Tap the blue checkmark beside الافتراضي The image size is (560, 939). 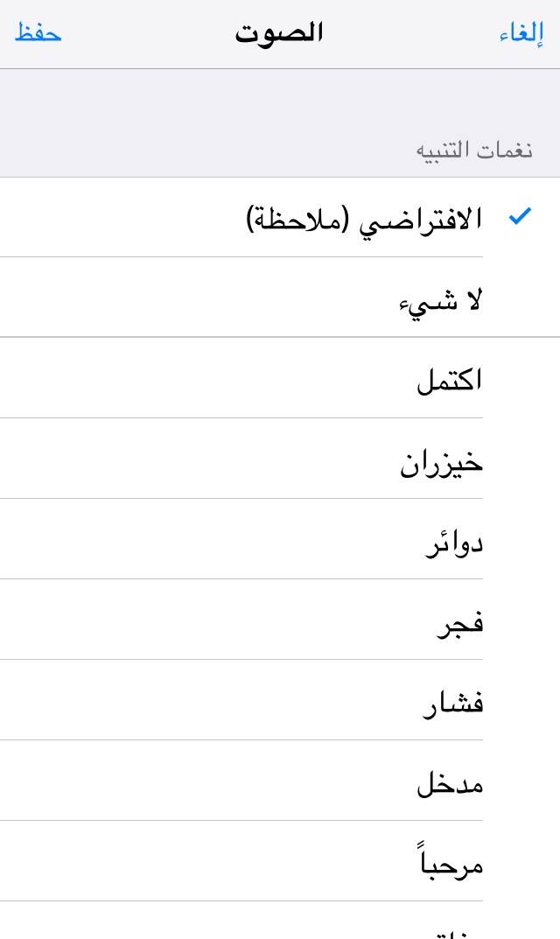point(520,216)
